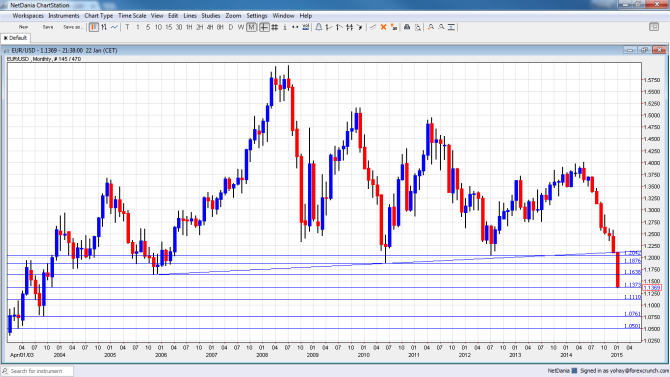Select the line chart type icon
This screenshot has width=670, height=377.
115,27
